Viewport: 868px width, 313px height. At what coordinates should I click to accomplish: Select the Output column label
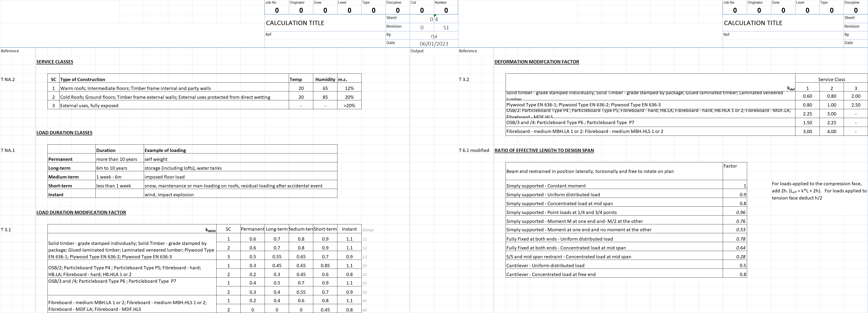point(417,51)
